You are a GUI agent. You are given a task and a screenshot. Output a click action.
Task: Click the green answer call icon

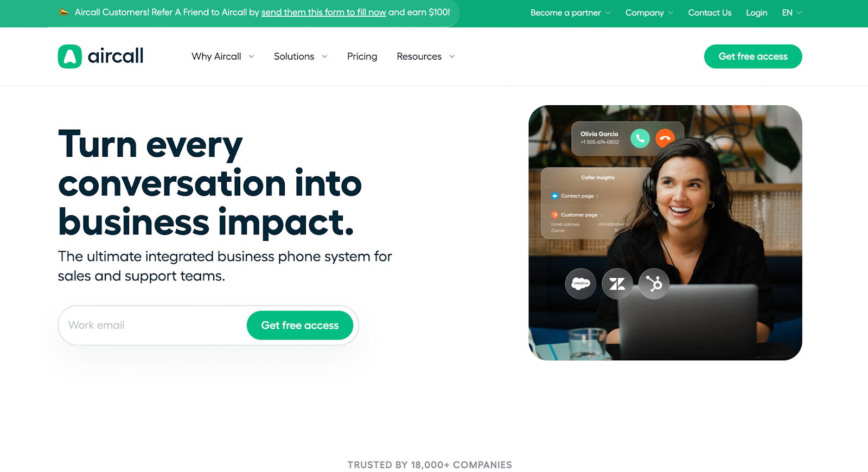(640, 138)
